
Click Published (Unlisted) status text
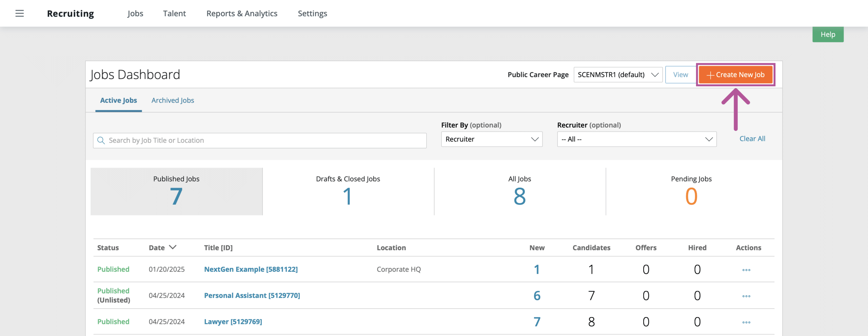(114, 295)
